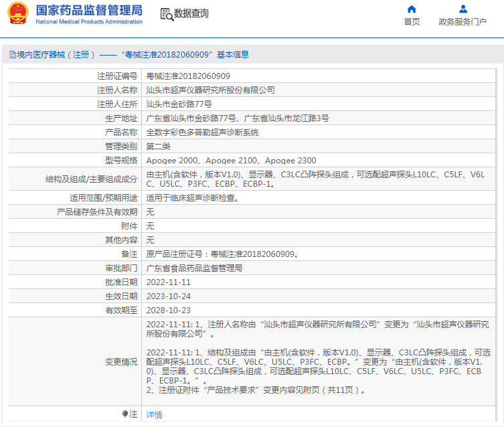Open the 首页 text link
The image size is (504, 427).
tap(412, 22)
